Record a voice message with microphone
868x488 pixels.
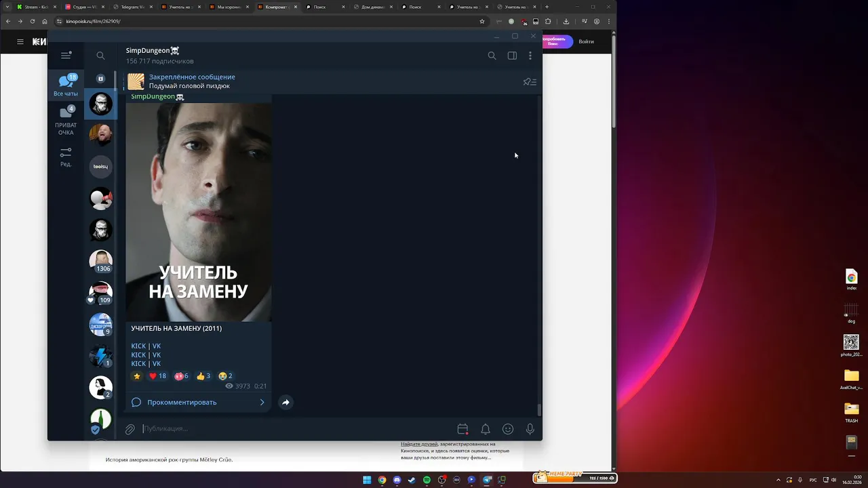coord(530,429)
